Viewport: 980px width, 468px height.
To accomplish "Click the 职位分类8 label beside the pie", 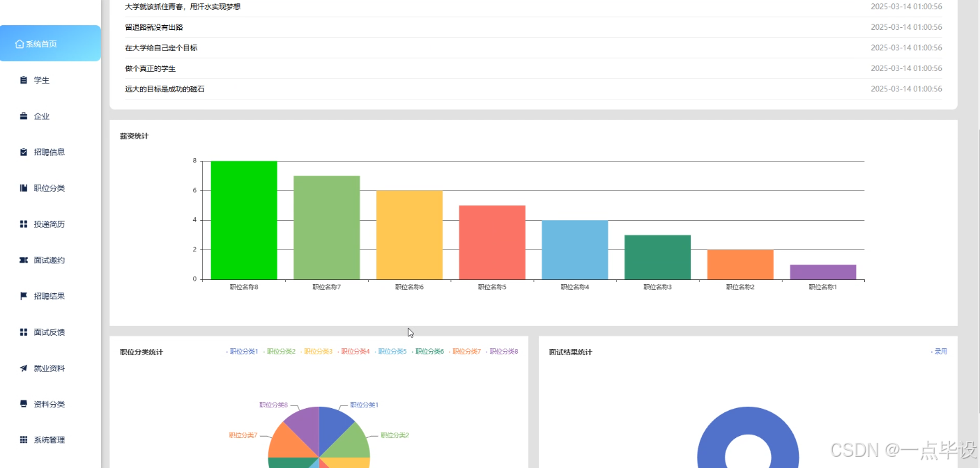I will pyautogui.click(x=274, y=405).
